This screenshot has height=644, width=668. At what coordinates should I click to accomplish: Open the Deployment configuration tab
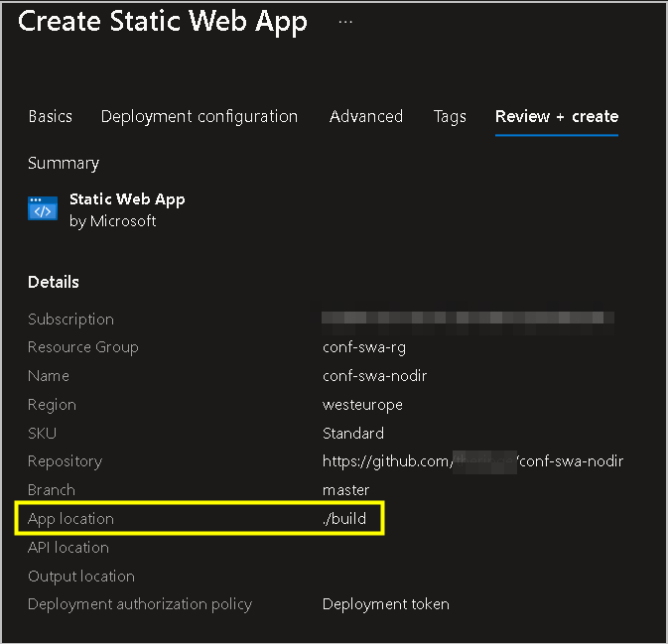199,116
